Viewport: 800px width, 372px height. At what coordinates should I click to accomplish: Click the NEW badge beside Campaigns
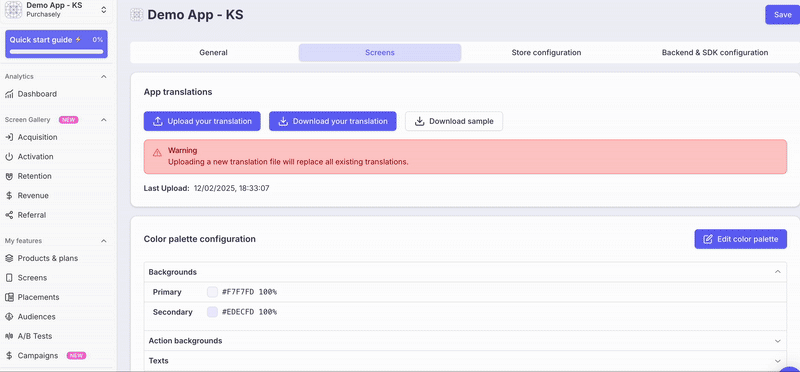[x=77, y=355]
